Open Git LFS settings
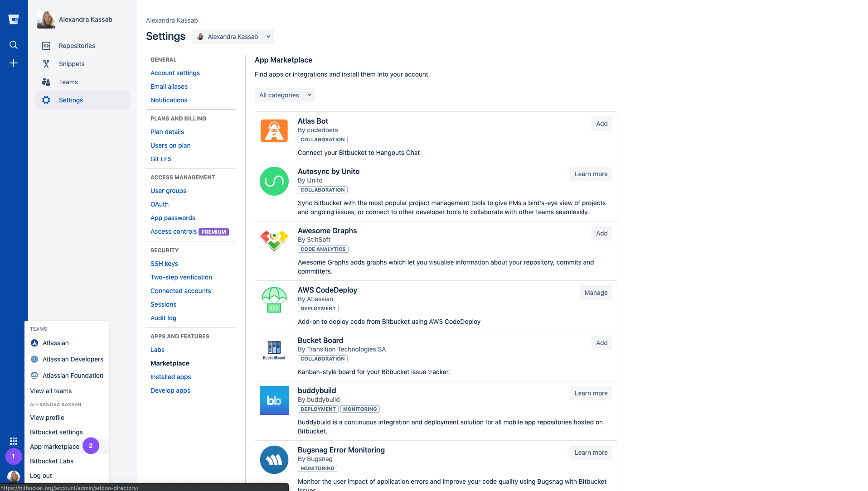Image resolution: width=868 pixels, height=491 pixels. (x=161, y=159)
